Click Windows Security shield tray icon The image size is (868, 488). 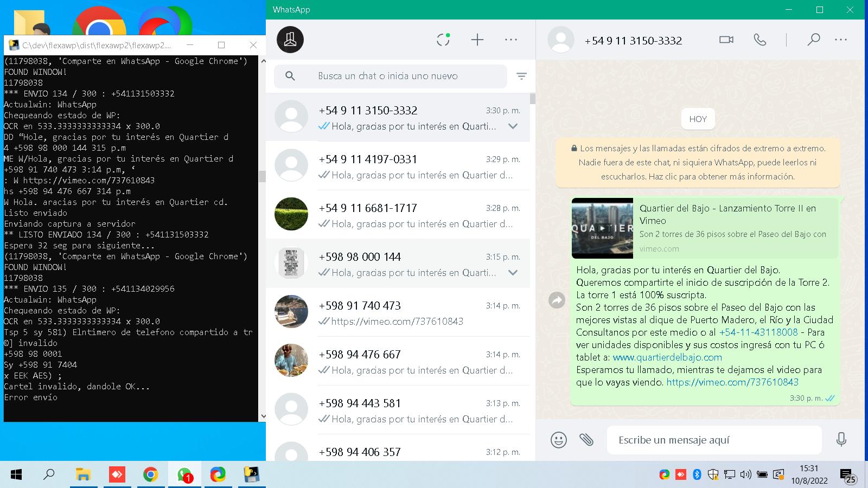coord(713,475)
